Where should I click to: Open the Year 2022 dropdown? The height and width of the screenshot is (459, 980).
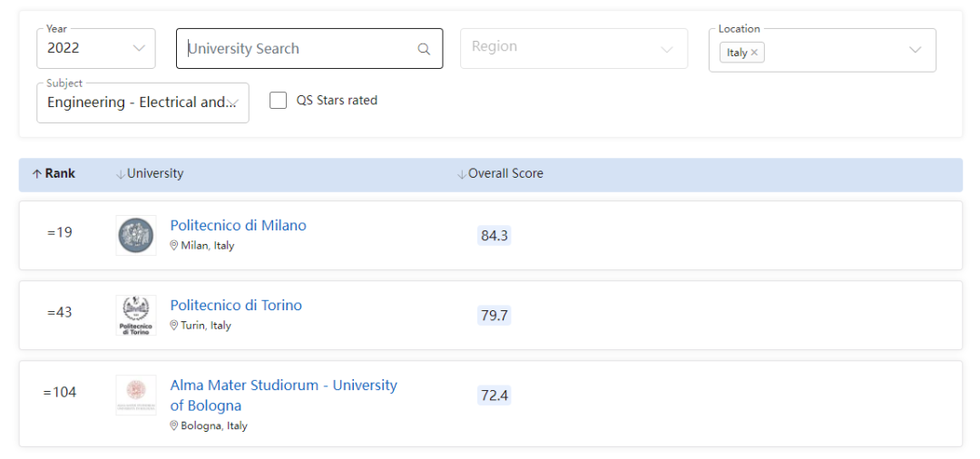(x=96, y=49)
